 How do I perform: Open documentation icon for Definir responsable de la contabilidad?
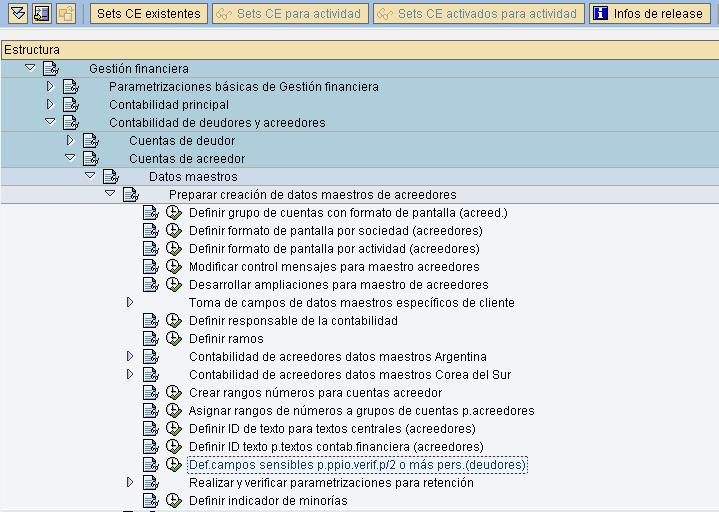tap(151, 321)
